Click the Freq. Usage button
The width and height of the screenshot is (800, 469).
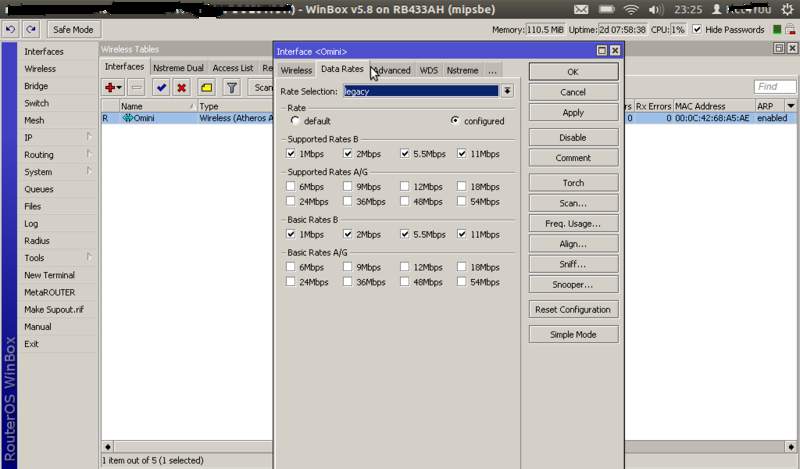573,224
